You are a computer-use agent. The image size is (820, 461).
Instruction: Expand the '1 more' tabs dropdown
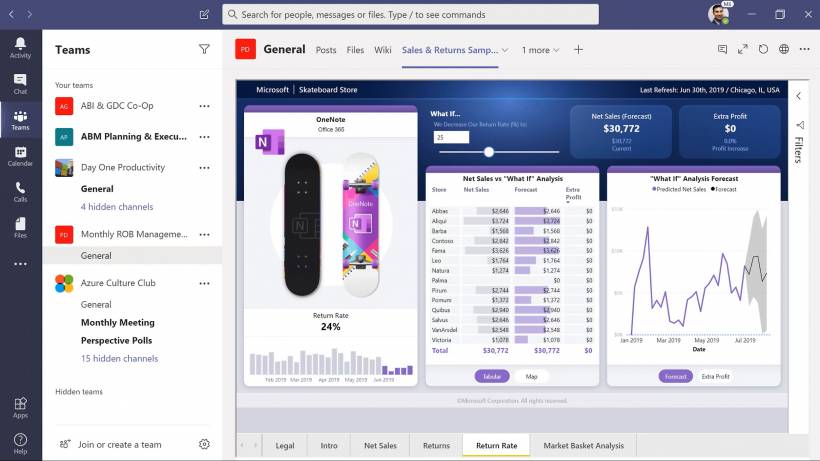[541, 50]
